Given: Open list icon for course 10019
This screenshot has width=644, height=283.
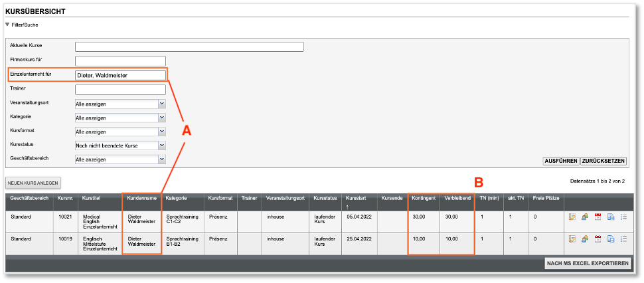Looking at the screenshot, I should (x=623, y=239).
